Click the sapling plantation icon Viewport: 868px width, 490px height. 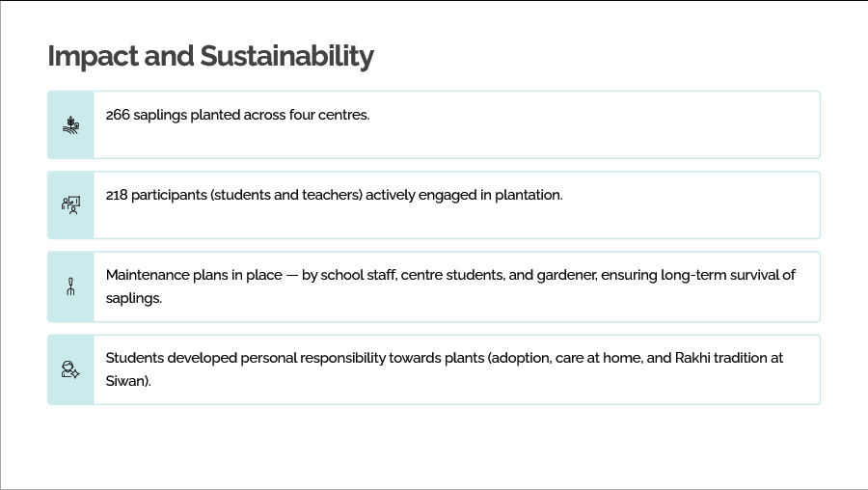point(70,124)
